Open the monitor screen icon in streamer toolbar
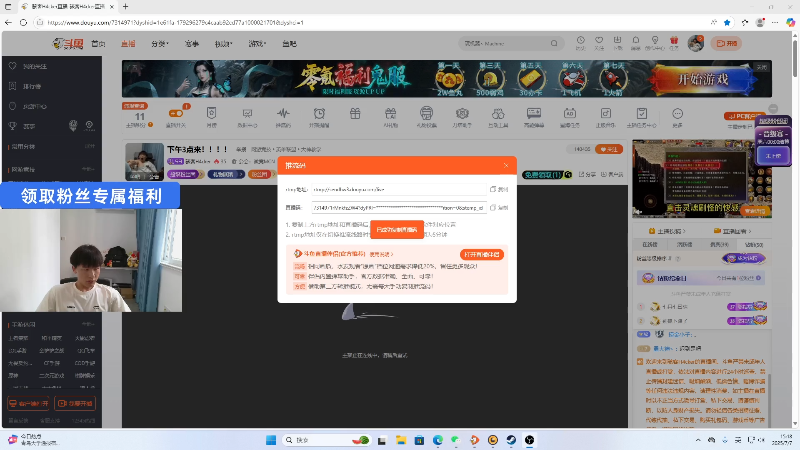Viewport: 800px width, 450px height. click(x=247, y=113)
